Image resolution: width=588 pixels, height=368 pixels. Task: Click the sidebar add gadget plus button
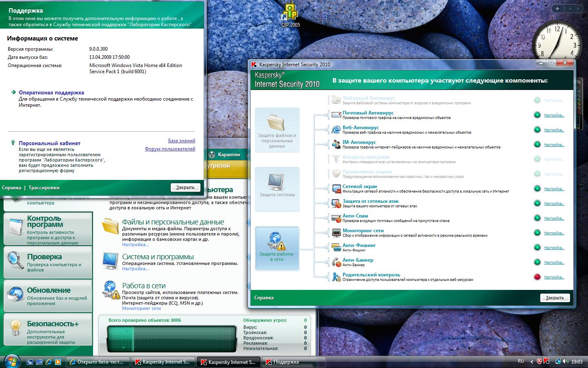pos(557,9)
